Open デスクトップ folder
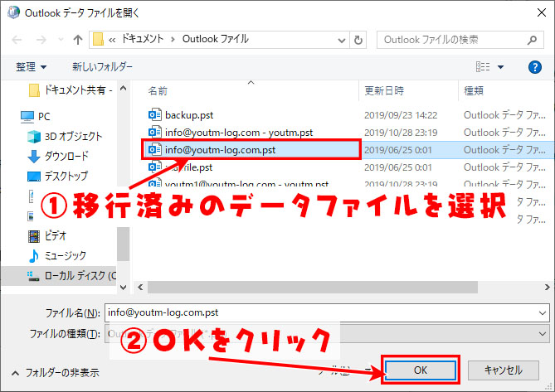The width and height of the screenshot is (555, 392). click(x=58, y=176)
